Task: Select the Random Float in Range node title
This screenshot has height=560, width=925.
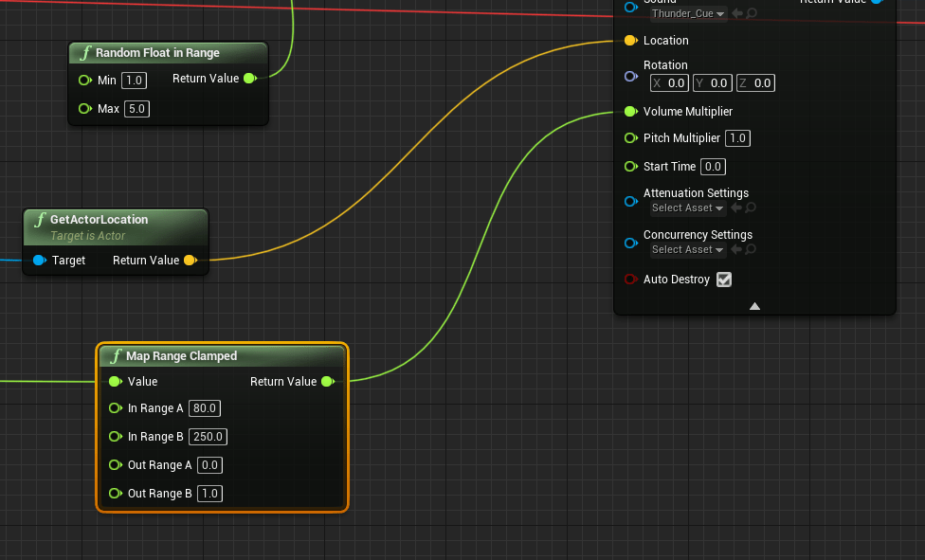Action: [157, 53]
